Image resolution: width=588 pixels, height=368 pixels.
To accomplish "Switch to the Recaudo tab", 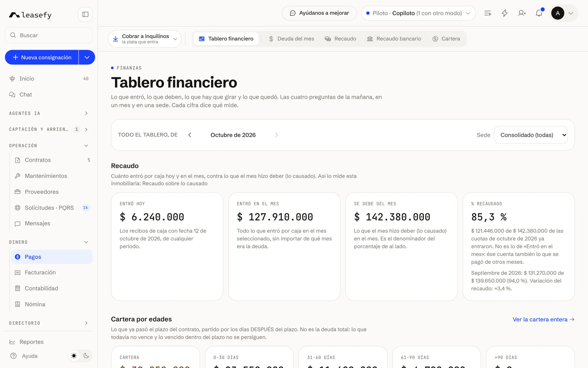I will click(x=340, y=39).
